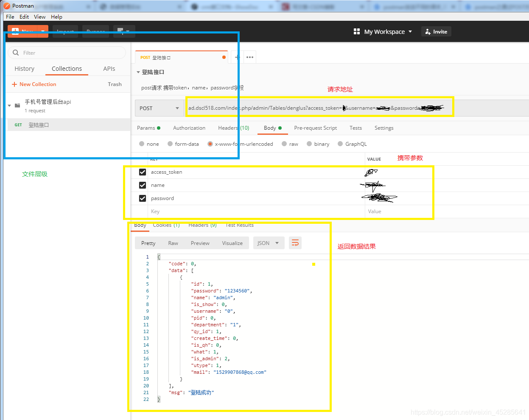Open the My Workspace dropdown
The image size is (529, 420).
point(388,31)
